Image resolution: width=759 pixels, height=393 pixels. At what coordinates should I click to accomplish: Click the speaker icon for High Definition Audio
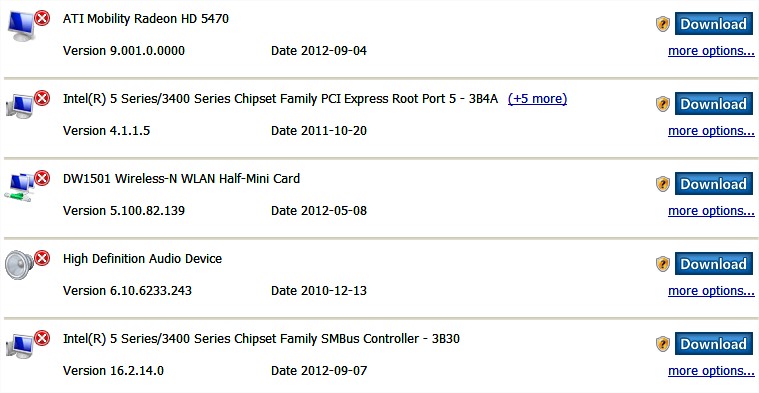click(19, 265)
